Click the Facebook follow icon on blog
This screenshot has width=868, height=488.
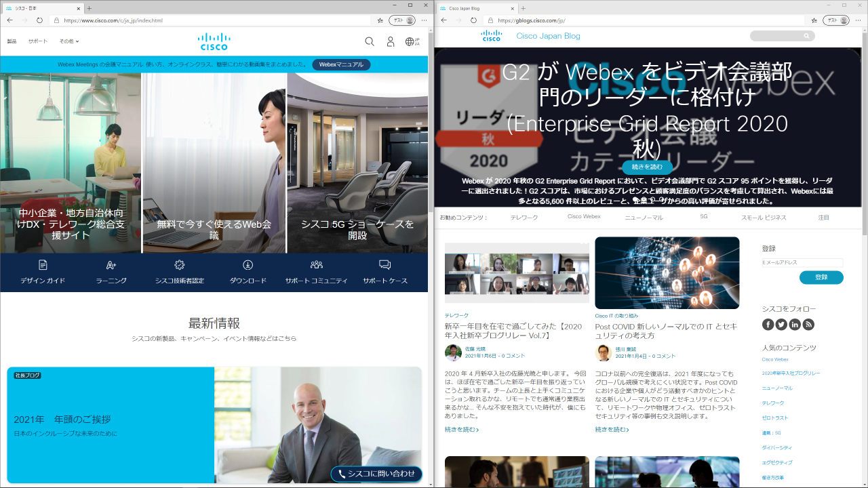(x=768, y=325)
